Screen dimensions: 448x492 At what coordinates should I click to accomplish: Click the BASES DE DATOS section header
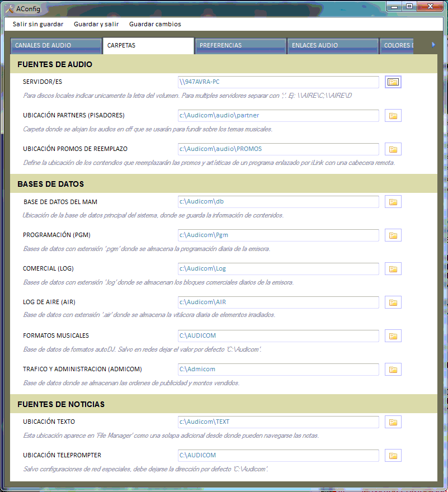point(224,183)
